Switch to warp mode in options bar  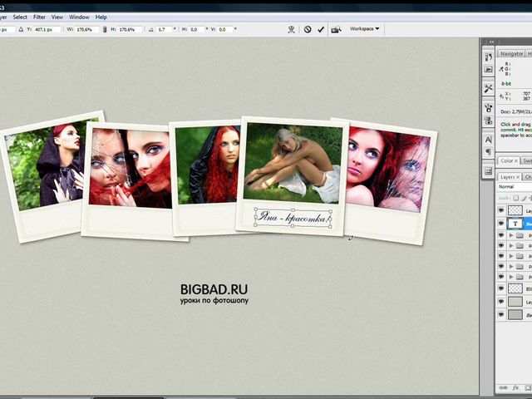click(292, 30)
